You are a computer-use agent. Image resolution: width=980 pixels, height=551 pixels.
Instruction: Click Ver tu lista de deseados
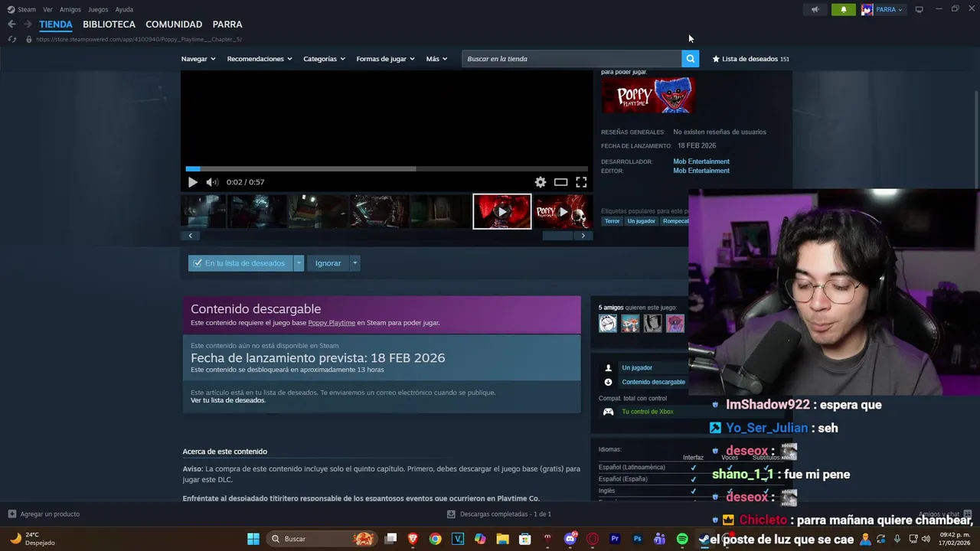pos(227,400)
